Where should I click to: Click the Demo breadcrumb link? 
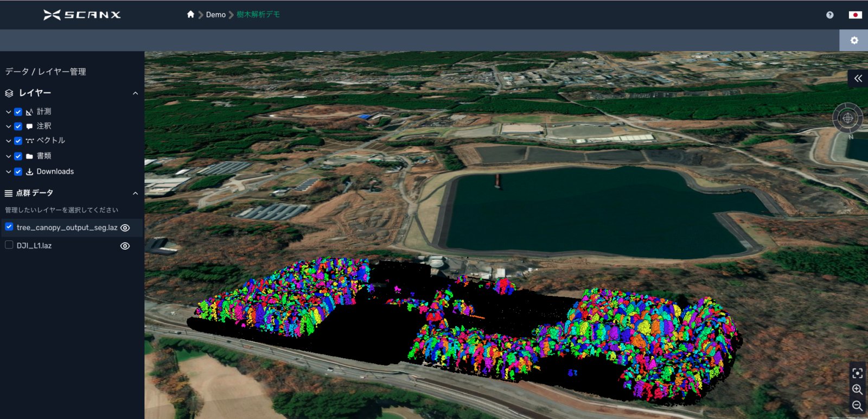[215, 15]
